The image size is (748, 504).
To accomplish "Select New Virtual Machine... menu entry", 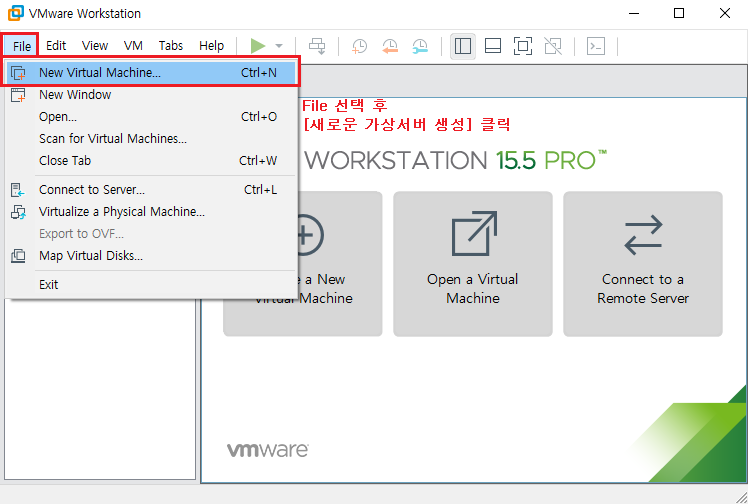I will 153,72.
